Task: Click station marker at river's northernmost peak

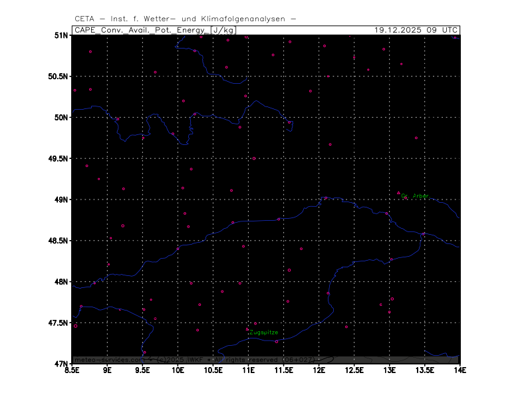Action: pyautogui.click(x=325, y=198)
